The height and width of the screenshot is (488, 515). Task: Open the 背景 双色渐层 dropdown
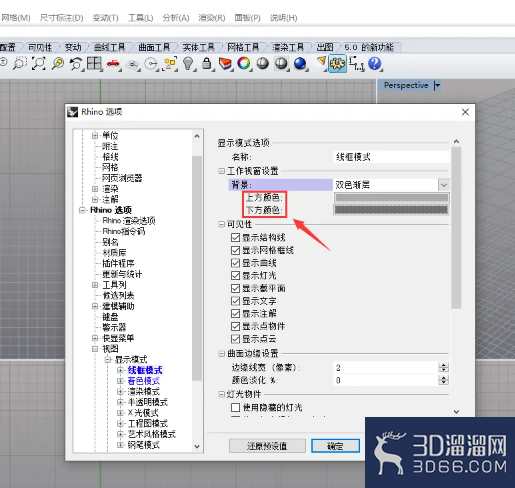[444, 185]
